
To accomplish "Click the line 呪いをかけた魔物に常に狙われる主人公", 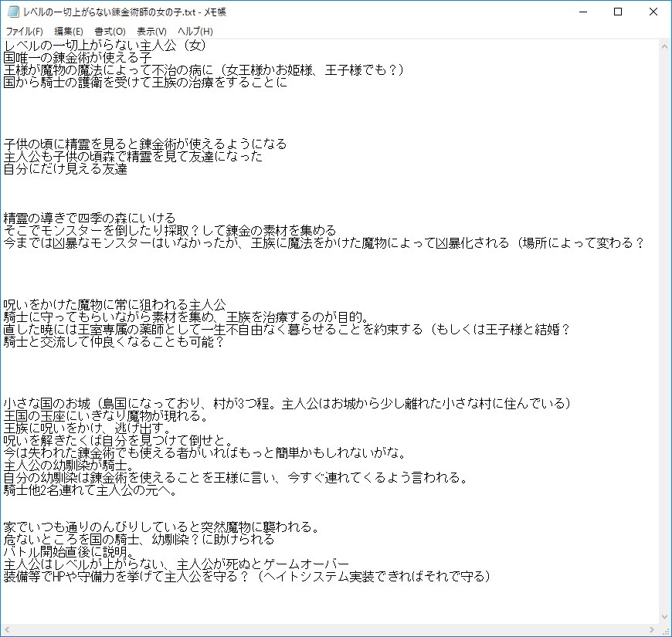I will tap(115, 304).
